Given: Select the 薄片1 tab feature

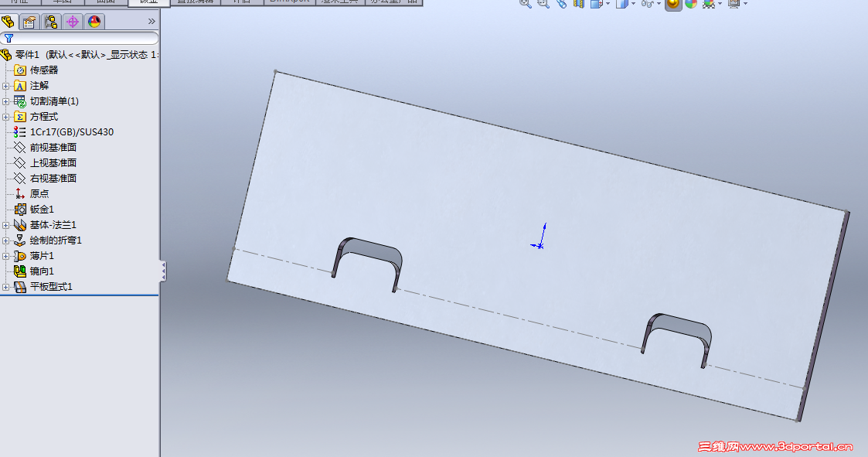Looking at the screenshot, I should 34,256.
